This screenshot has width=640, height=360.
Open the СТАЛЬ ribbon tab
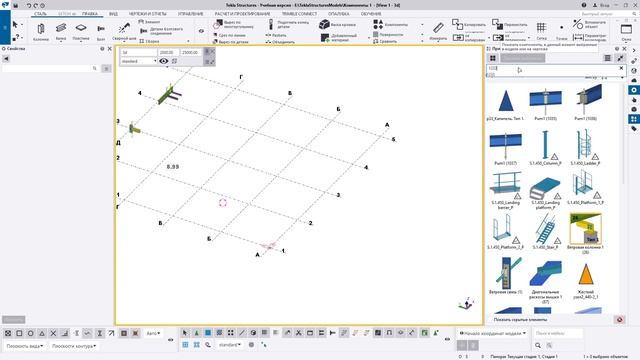pos(40,14)
